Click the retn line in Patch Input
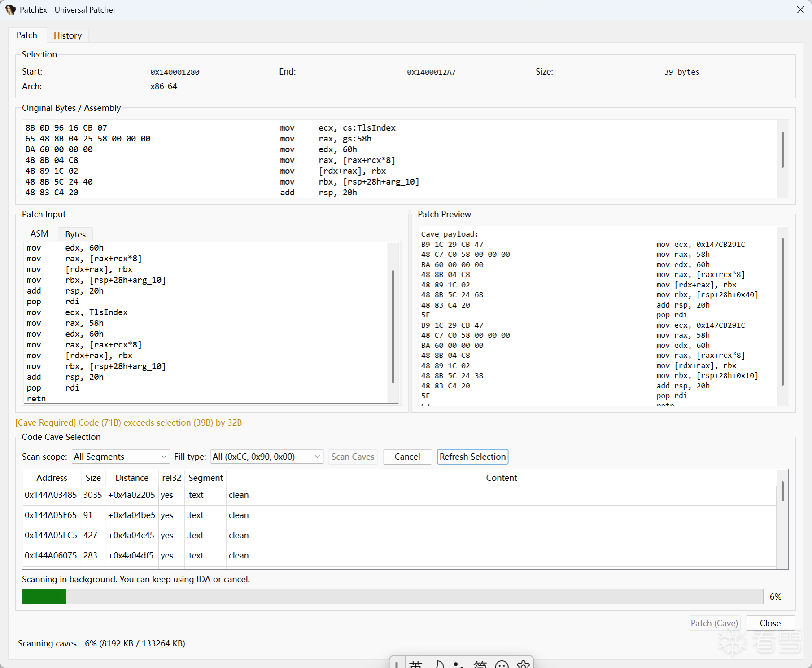This screenshot has height=668, width=812. (36, 399)
